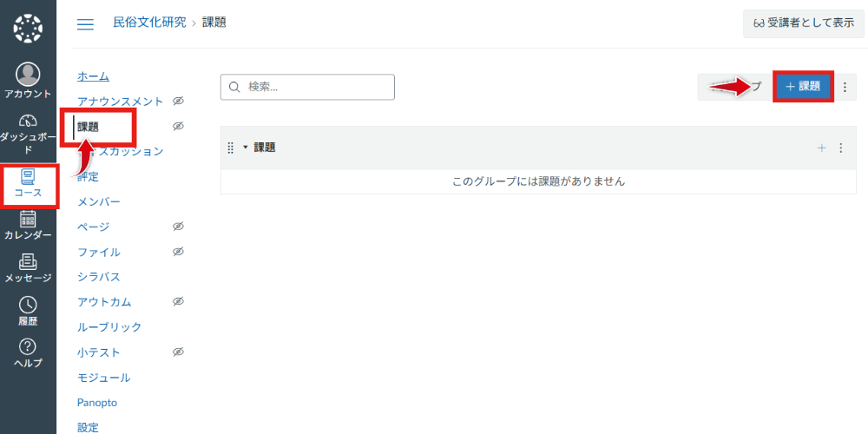The height and width of the screenshot is (434, 868).
Task: Click the hidden-eye icon beside 小テスト
Action: (x=178, y=352)
